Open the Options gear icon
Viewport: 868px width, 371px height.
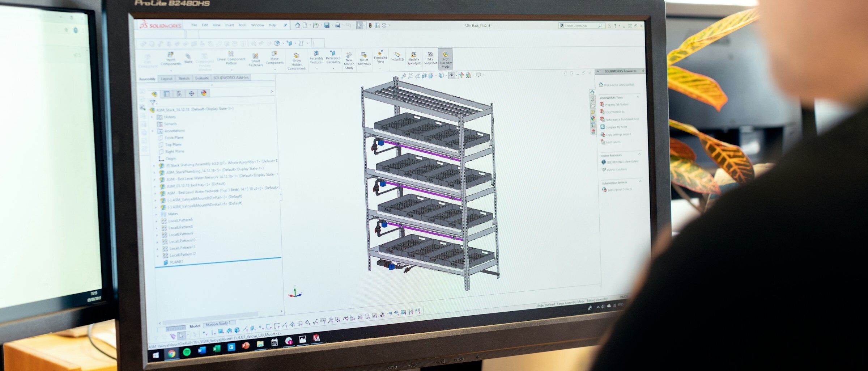(384, 25)
